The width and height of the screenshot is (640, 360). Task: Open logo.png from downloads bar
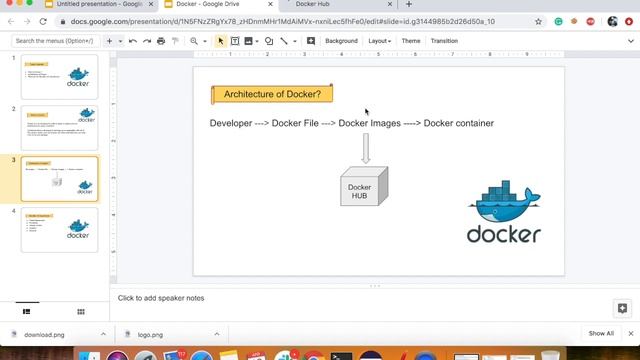(150, 335)
